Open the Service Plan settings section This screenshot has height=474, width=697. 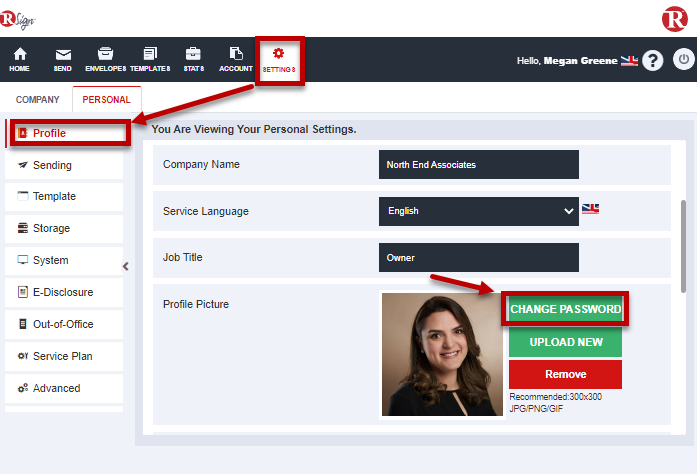(64, 356)
